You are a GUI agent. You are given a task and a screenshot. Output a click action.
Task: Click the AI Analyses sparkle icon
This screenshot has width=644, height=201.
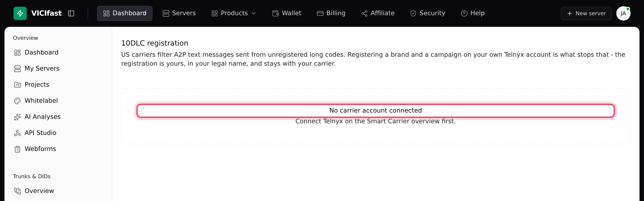point(17,117)
